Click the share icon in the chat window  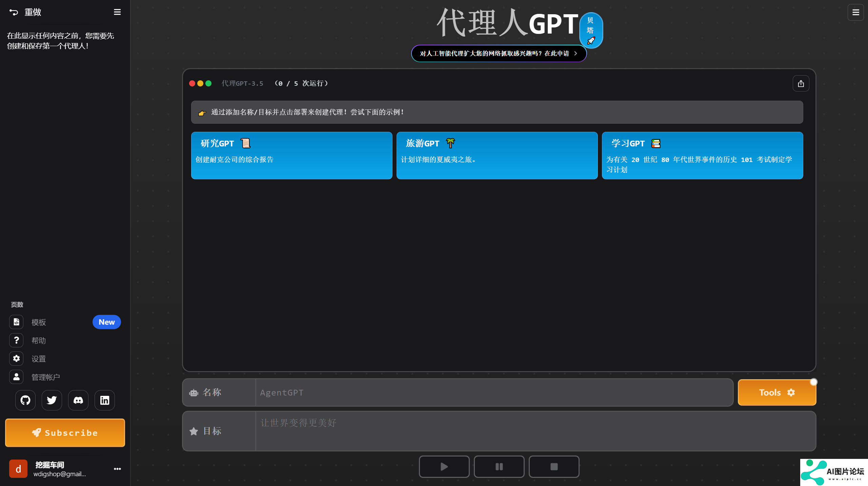801,84
